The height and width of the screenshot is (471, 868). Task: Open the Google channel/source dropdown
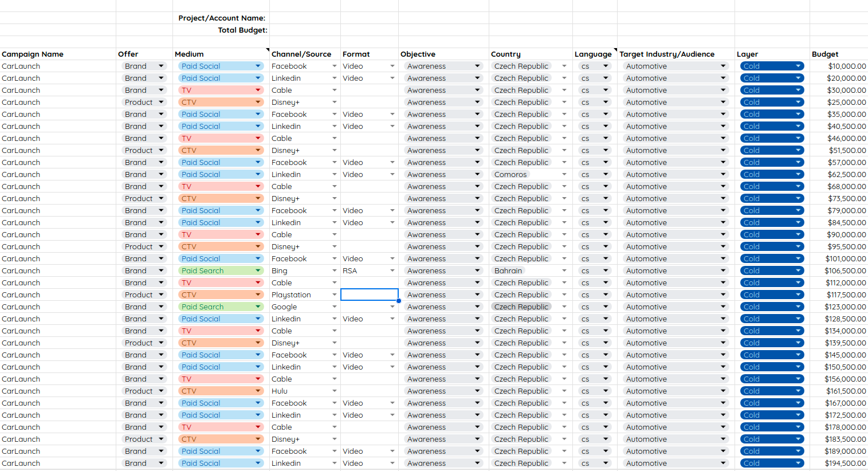334,307
